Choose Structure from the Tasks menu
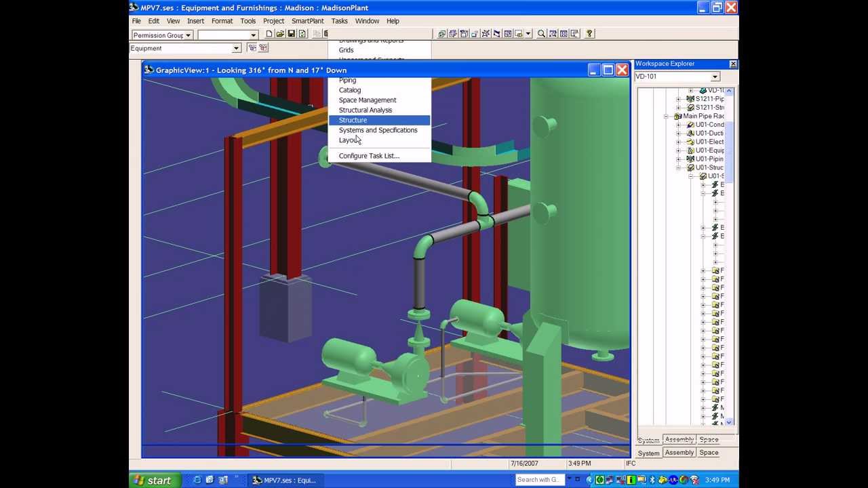This screenshot has height=488, width=868. (379, 120)
